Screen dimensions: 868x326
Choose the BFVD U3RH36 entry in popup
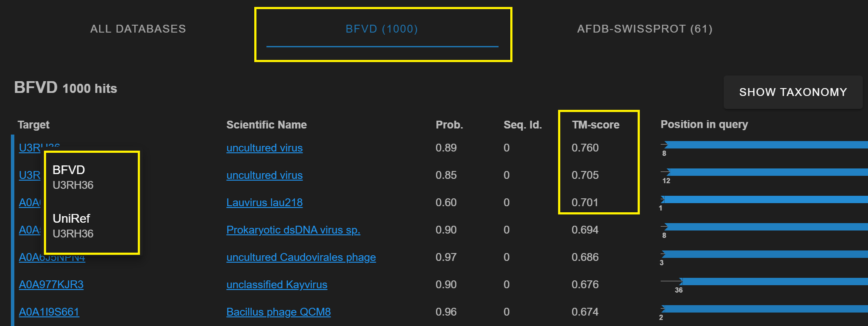pos(73,178)
